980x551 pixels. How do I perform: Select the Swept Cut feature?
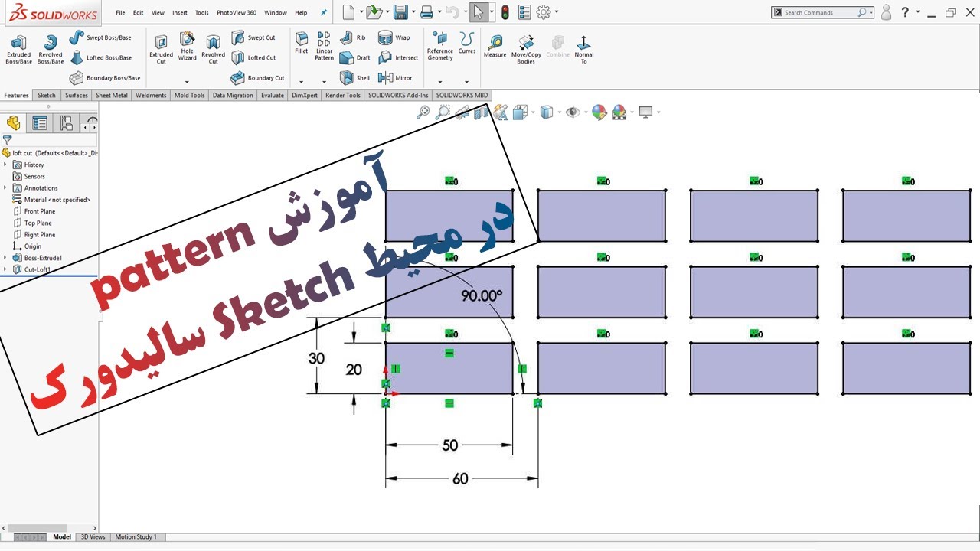tap(253, 37)
